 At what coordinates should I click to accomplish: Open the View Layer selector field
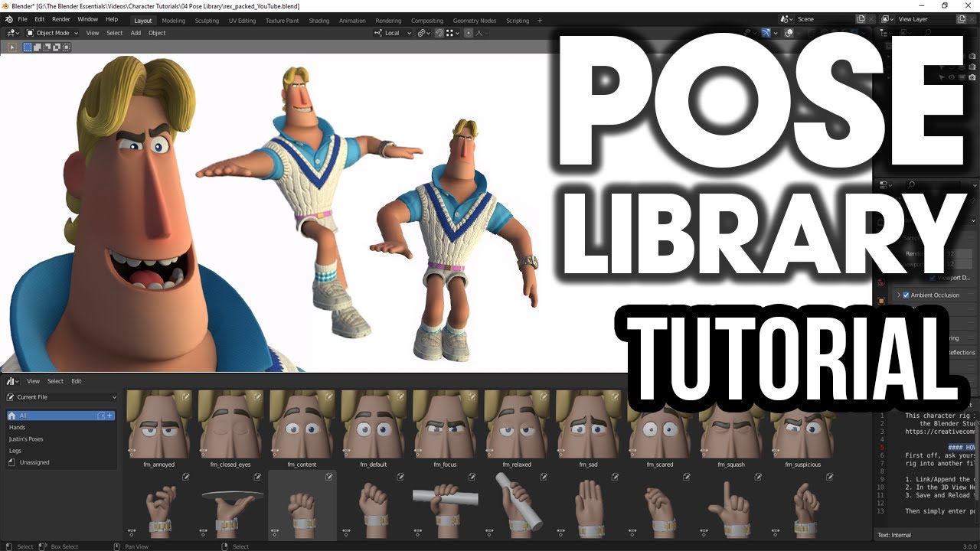926,19
